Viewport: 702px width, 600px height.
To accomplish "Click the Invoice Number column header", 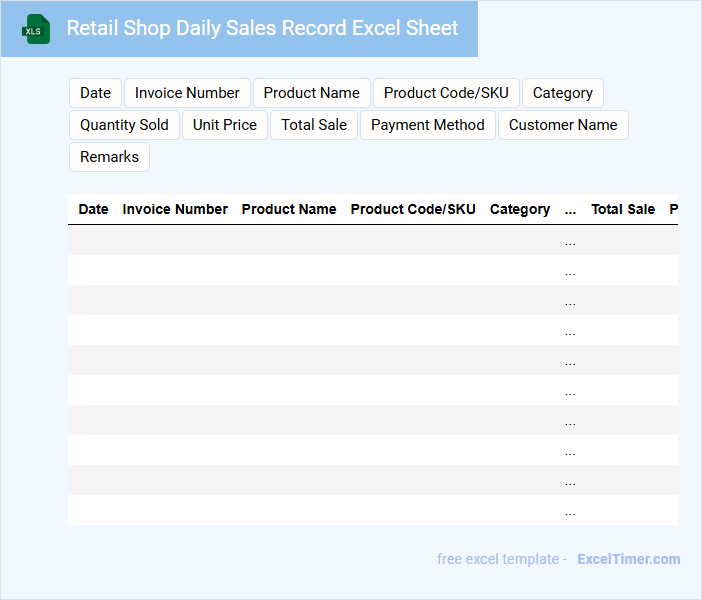I will (x=175, y=209).
